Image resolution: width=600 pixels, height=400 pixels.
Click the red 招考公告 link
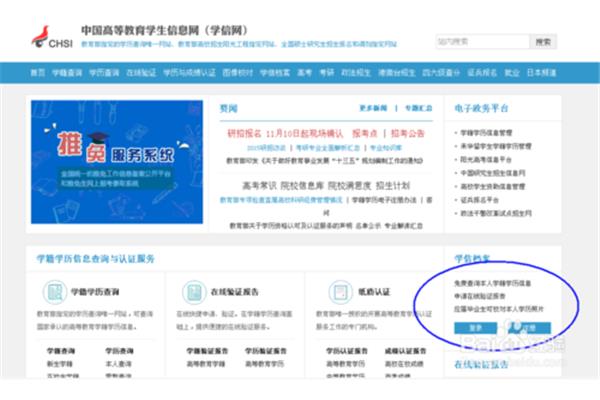(x=408, y=133)
